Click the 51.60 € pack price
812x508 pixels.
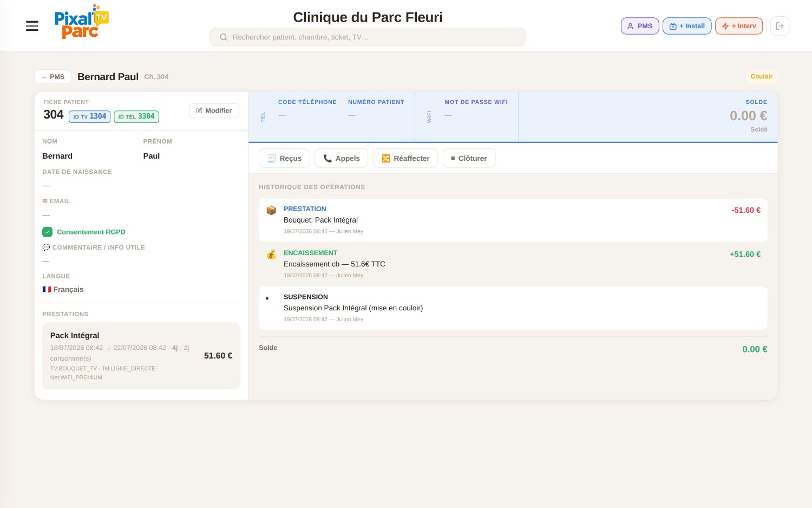tap(218, 356)
